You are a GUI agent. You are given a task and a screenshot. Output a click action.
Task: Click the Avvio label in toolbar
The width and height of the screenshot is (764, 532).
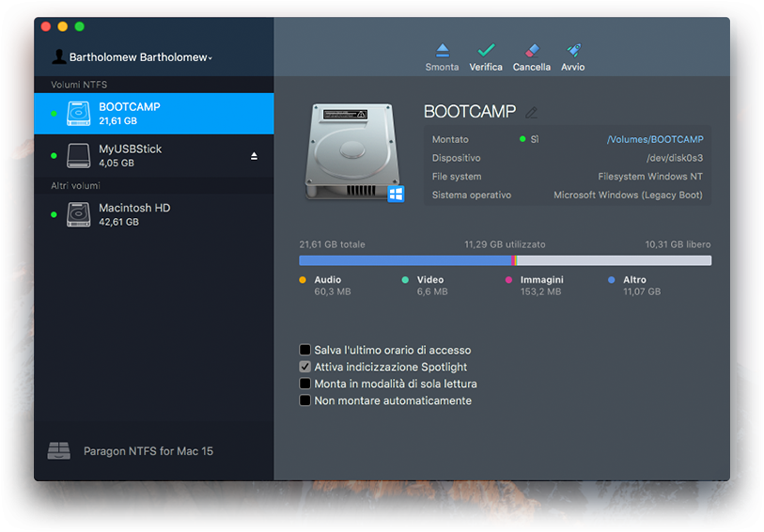[573, 68]
